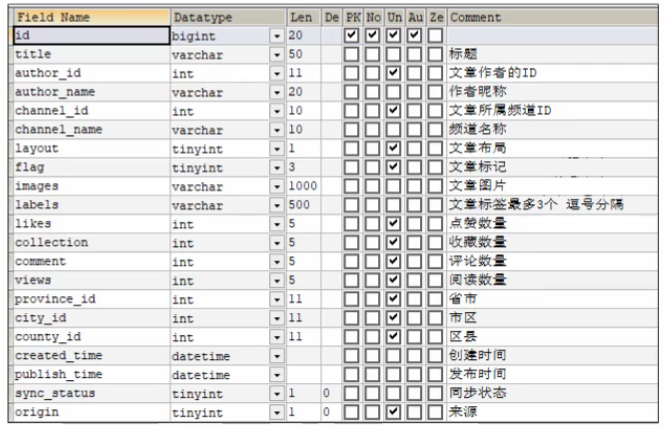Click the default value 0 for origin

click(326, 412)
